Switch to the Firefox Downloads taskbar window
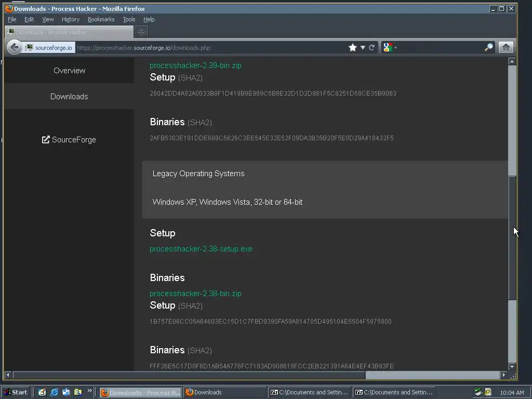The image size is (532, 399). point(225,393)
